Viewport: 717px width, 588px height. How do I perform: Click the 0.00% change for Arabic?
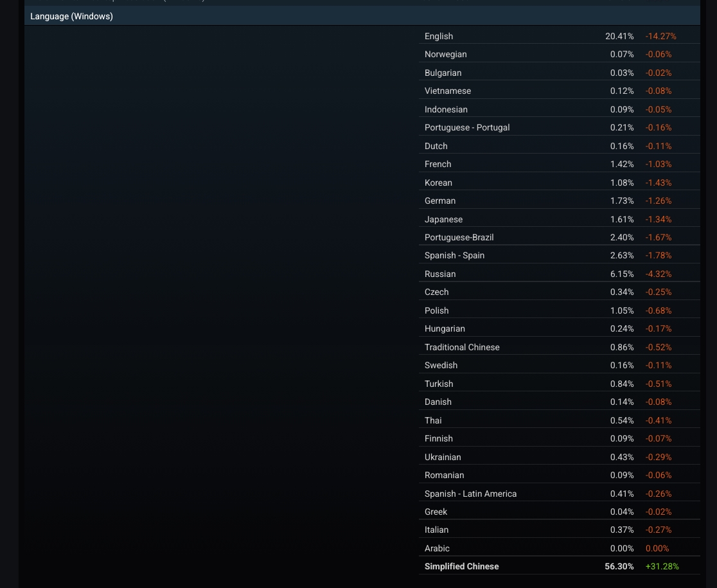[x=657, y=548]
